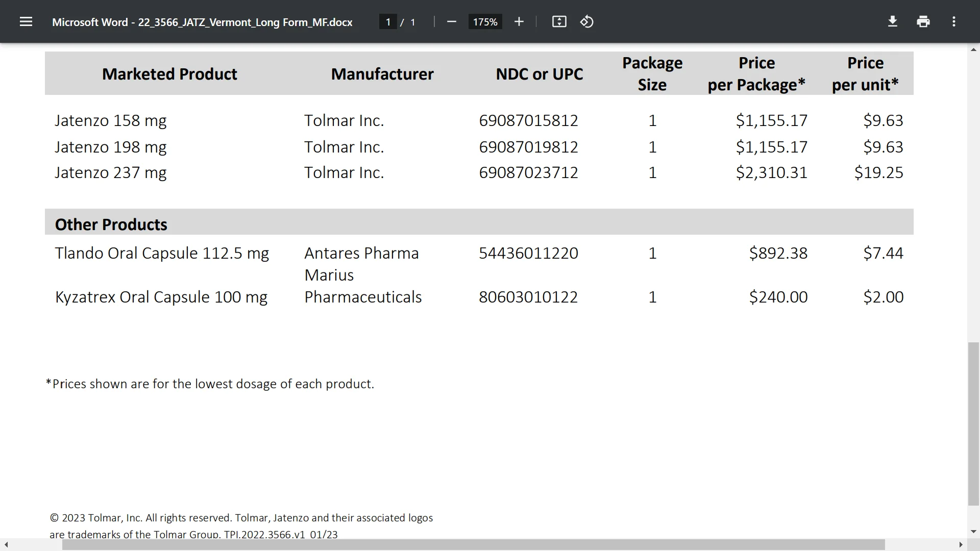This screenshot has height=551, width=980.
Task: Click NDC number 80603010122
Action: coord(528,297)
